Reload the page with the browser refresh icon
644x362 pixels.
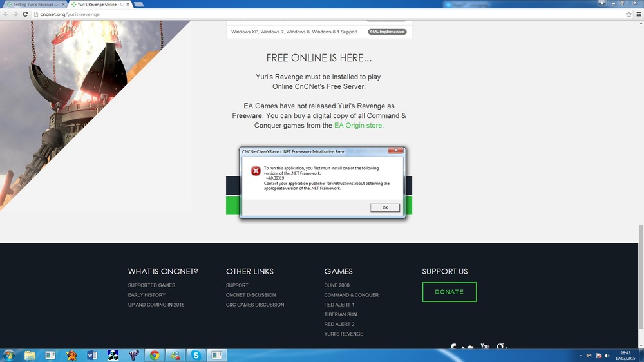click(25, 14)
